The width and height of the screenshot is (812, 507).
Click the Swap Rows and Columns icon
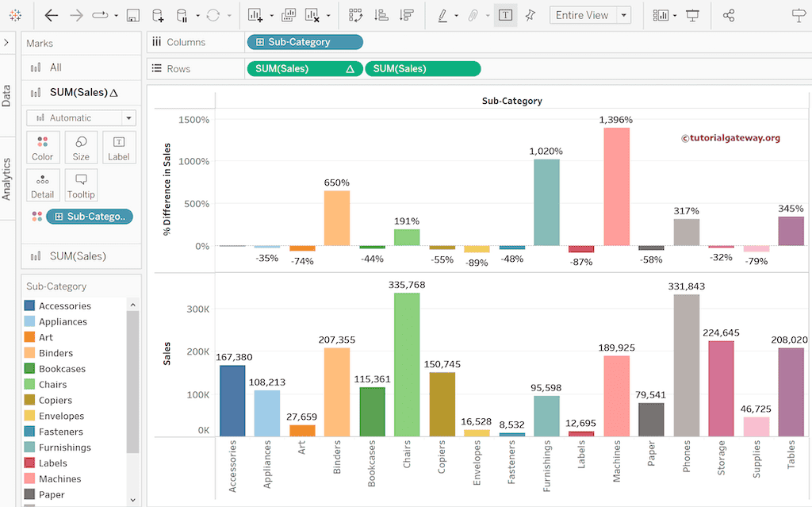[355, 15]
